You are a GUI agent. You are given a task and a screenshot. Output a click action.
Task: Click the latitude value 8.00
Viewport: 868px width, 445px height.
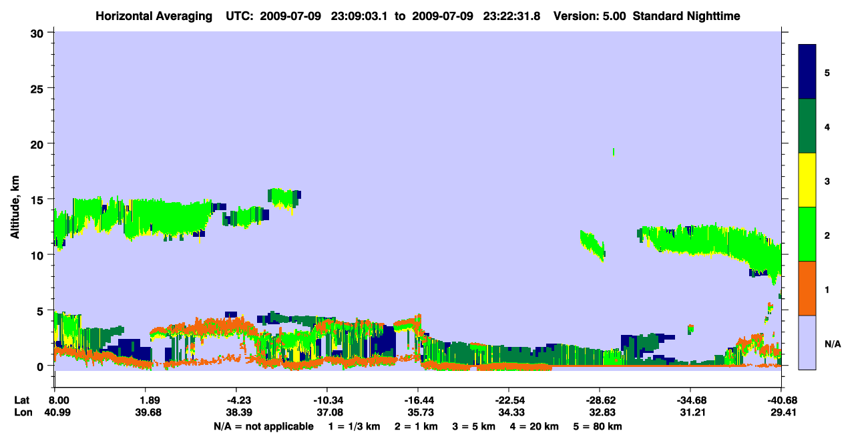59,400
